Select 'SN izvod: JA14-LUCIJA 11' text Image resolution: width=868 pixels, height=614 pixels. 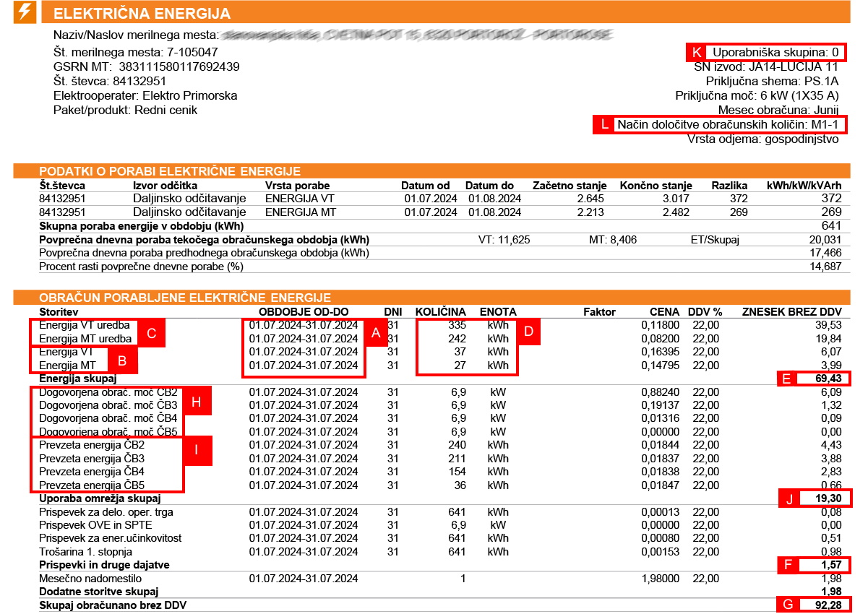766,67
